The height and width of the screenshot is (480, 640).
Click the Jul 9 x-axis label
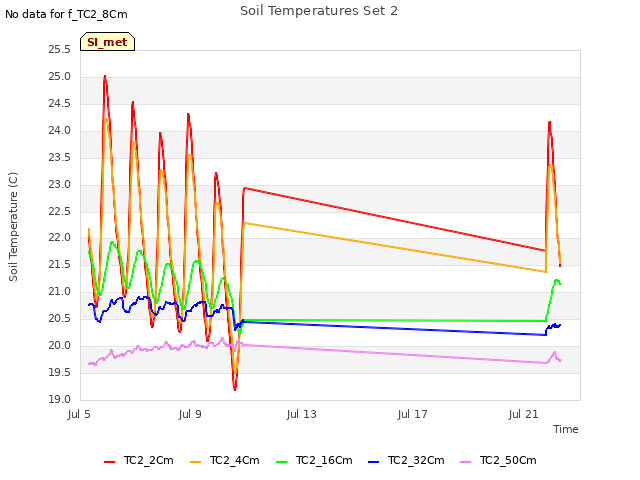(x=190, y=414)
